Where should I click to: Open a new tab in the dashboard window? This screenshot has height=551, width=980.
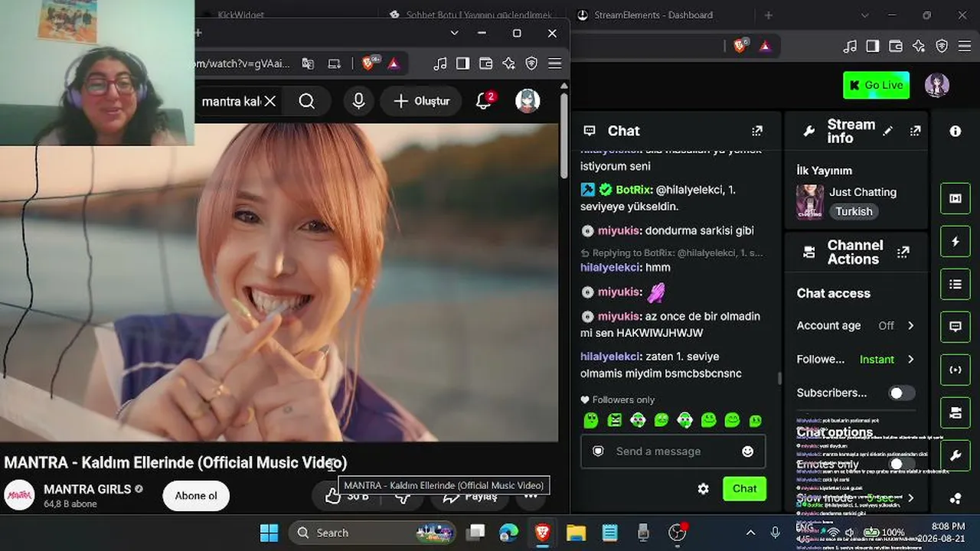tap(769, 15)
